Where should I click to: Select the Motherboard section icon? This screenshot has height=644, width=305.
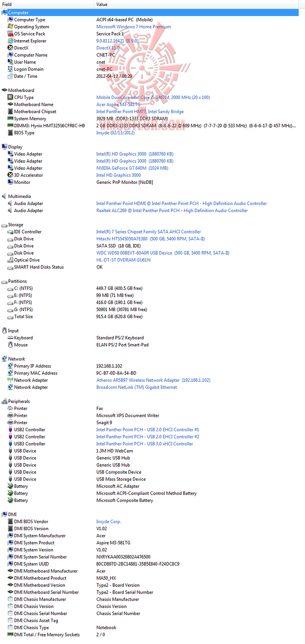[x=5, y=90]
